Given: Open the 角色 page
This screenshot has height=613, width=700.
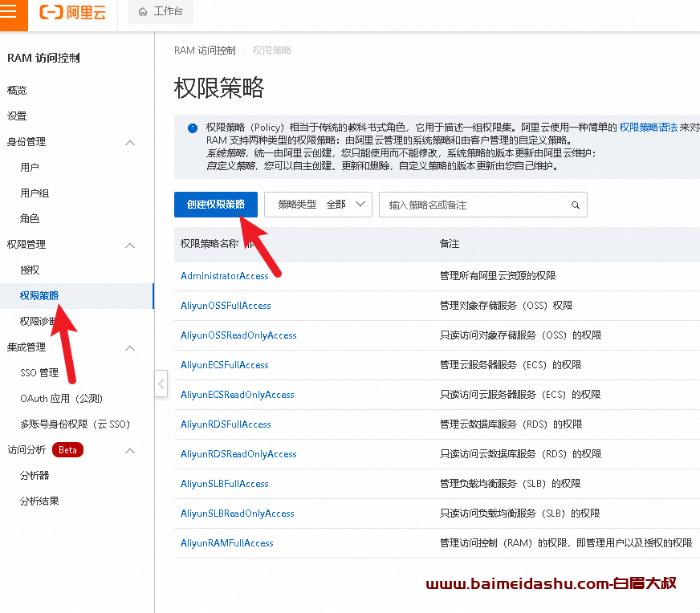Looking at the screenshot, I should pyautogui.click(x=30, y=218).
